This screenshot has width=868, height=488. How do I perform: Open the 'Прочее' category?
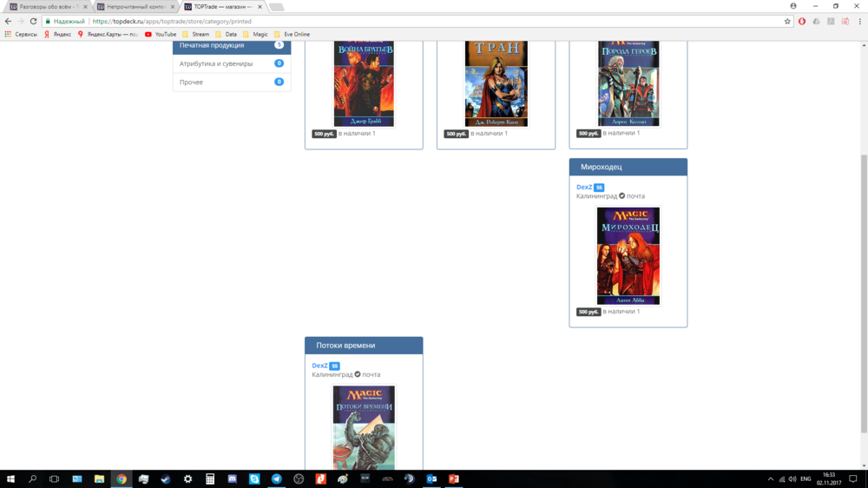[191, 82]
